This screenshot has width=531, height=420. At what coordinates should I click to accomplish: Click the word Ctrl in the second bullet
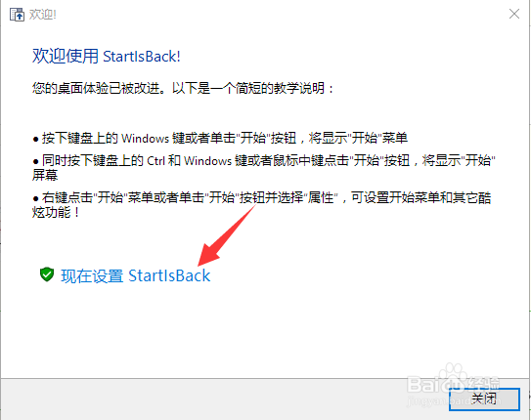pyautogui.click(x=155, y=160)
